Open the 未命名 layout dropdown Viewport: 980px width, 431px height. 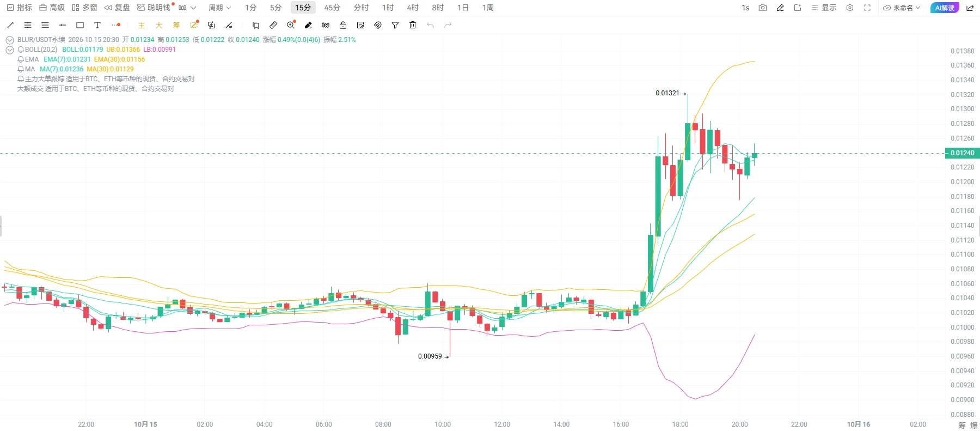click(x=902, y=8)
